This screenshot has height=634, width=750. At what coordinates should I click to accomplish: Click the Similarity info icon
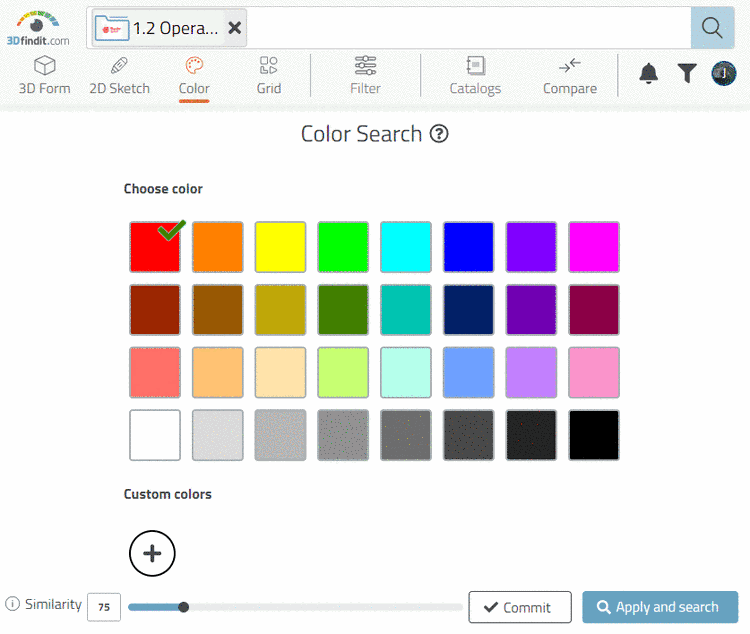pyautogui.click(x=13, y=604)
